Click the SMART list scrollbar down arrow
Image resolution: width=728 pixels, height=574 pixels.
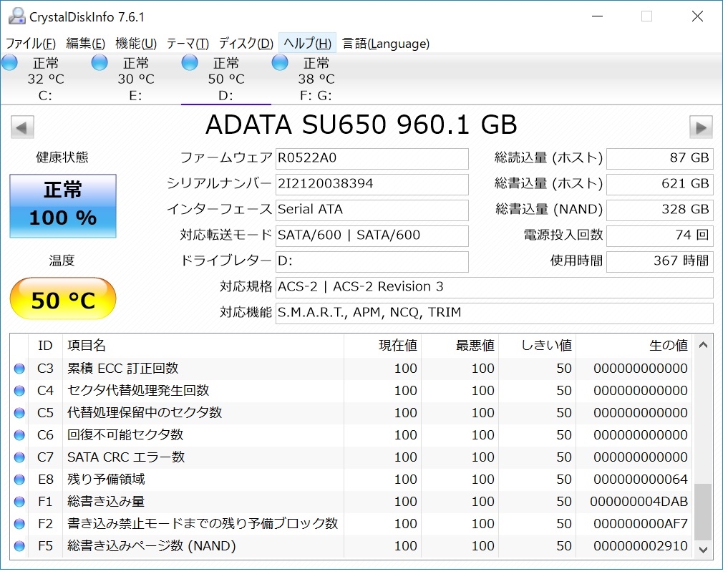point(703,550)
